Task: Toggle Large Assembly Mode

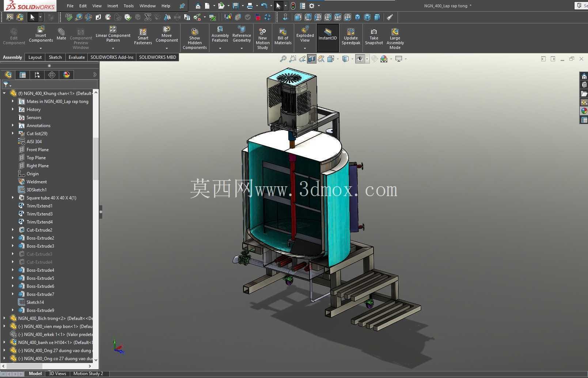Action: click(395, 38)
